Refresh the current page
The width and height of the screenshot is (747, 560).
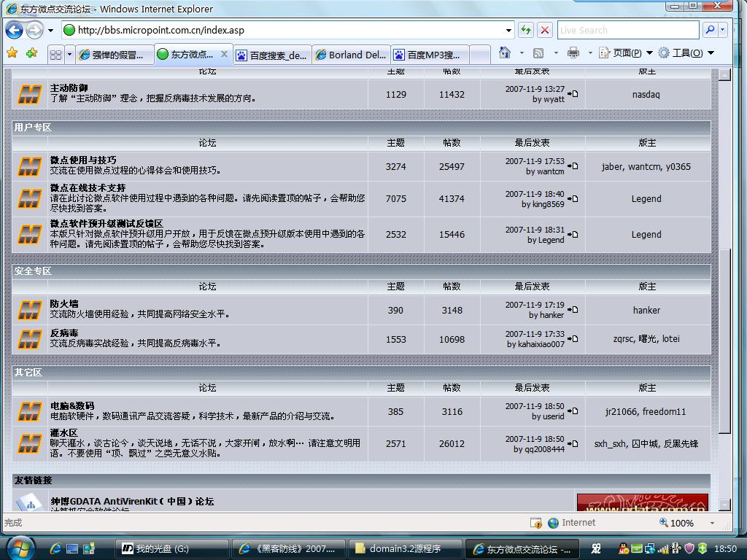tap(525, 30)
